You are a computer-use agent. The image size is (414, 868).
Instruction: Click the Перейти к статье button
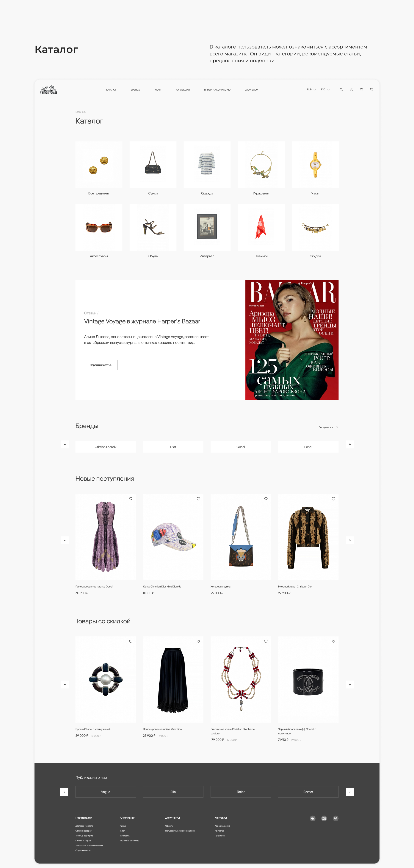[101, 365]
